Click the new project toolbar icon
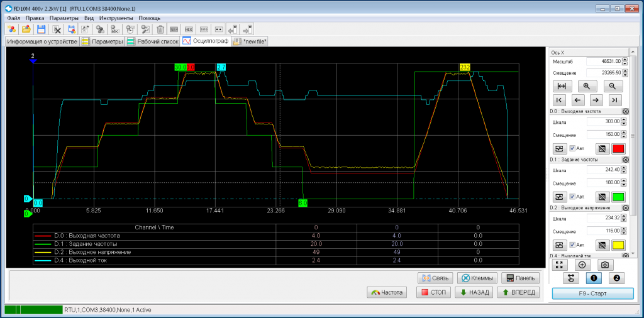Screen dimensions: 644x318 pyautogui.click(x=12, y=29)
